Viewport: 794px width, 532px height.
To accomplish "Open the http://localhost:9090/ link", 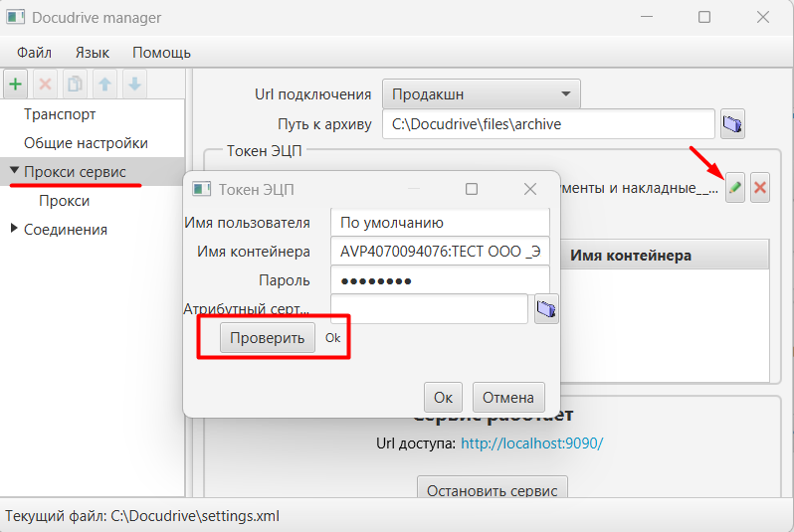I will (x=531, y=443).
